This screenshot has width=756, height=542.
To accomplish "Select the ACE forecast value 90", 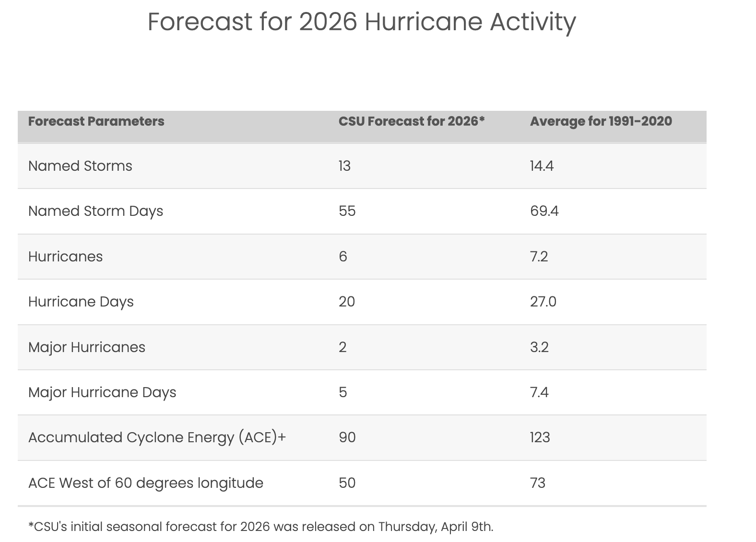I will tap(347, 437).
